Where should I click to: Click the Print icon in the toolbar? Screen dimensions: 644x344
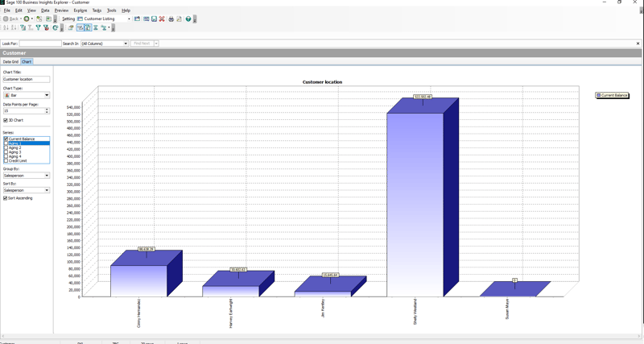coord(171,19)
